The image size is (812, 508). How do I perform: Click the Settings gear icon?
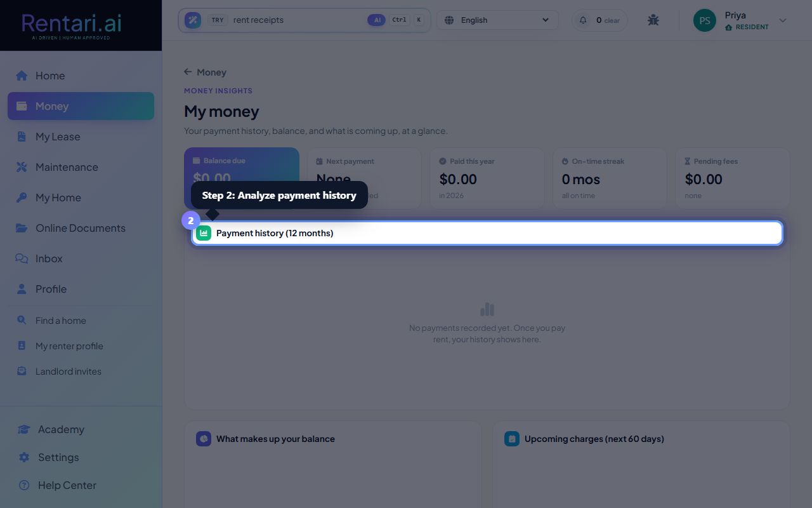tap(24, 457)
